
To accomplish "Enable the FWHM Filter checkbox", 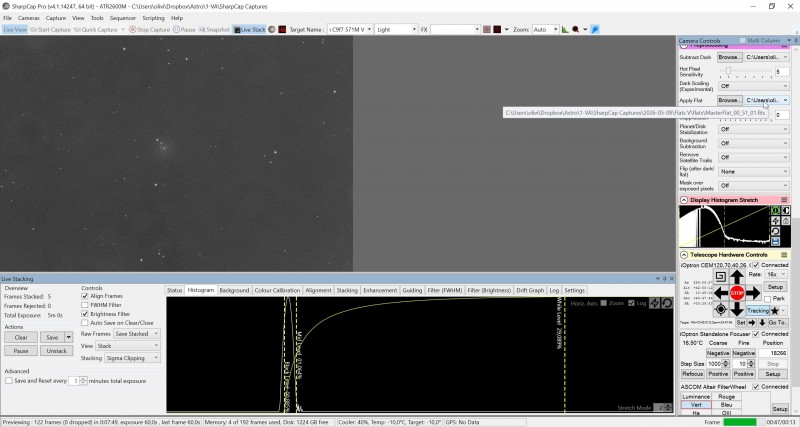I will 85,305.
